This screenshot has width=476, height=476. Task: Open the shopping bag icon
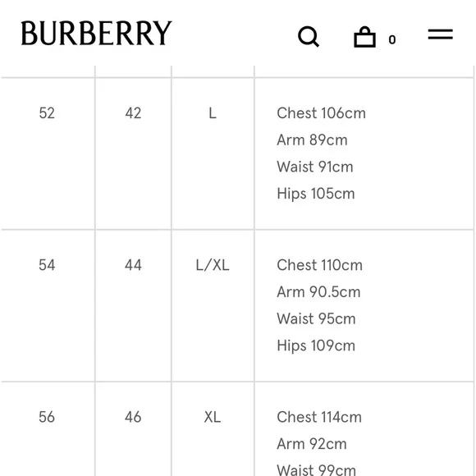(x=364, y=37)
